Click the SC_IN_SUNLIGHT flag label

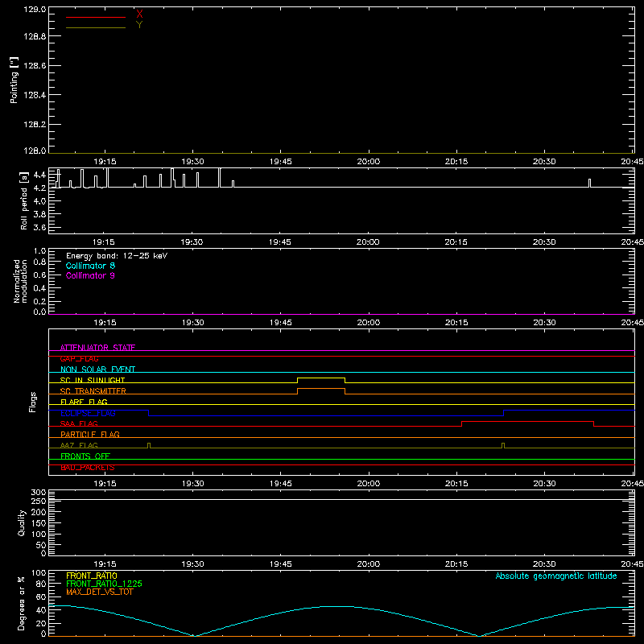(93, 380)
